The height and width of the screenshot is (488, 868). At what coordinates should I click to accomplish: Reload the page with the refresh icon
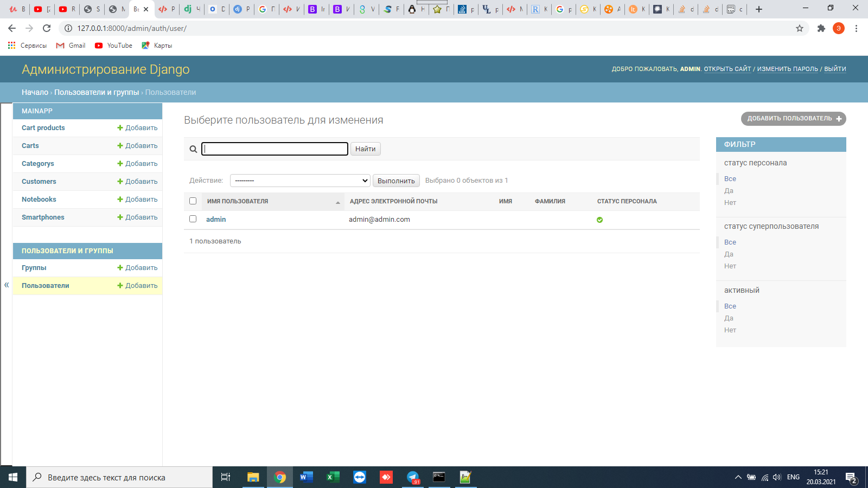[47, 28]
